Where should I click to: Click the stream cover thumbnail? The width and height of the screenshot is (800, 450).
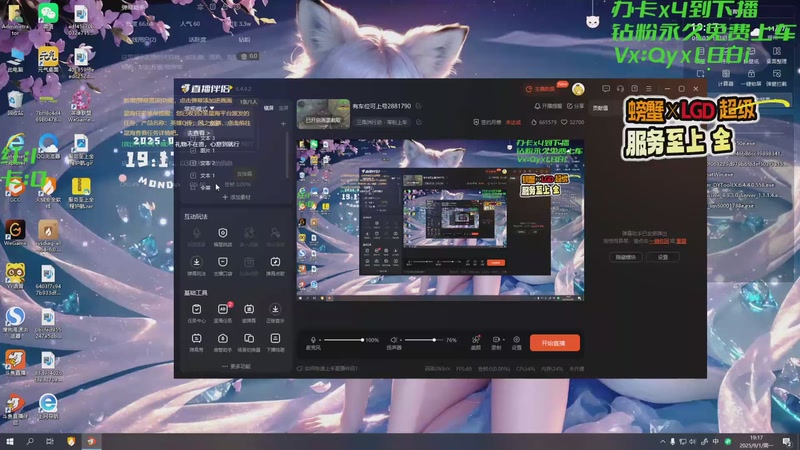tap(323, 114)
